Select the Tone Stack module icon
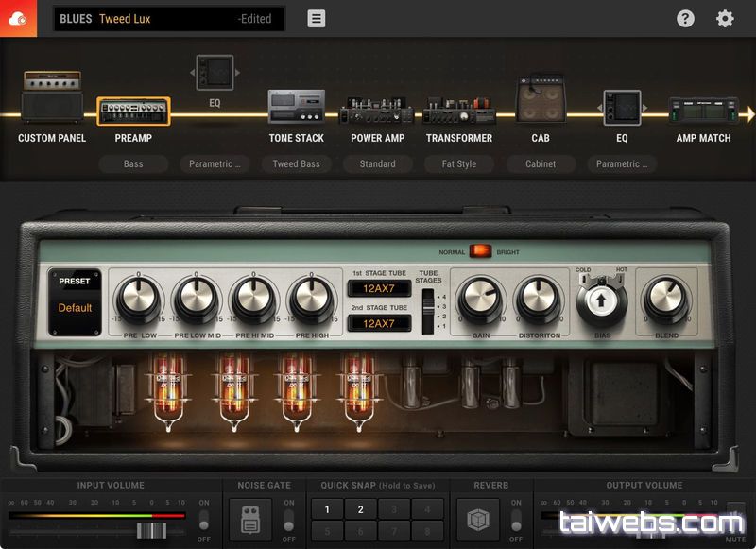Image resolution: width=756 pixels, height=549 pixels. pyautogui.click(x=296, y=107)
